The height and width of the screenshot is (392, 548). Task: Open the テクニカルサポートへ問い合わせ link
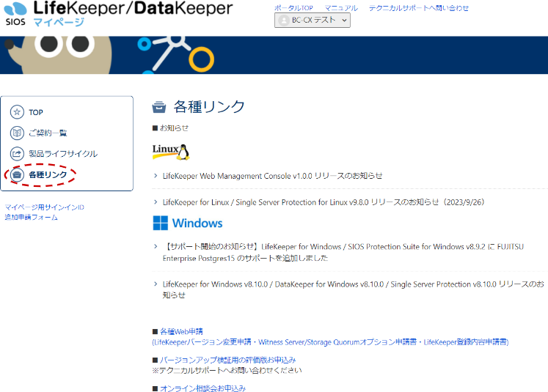pyautogui.click(x=419, y=8)
